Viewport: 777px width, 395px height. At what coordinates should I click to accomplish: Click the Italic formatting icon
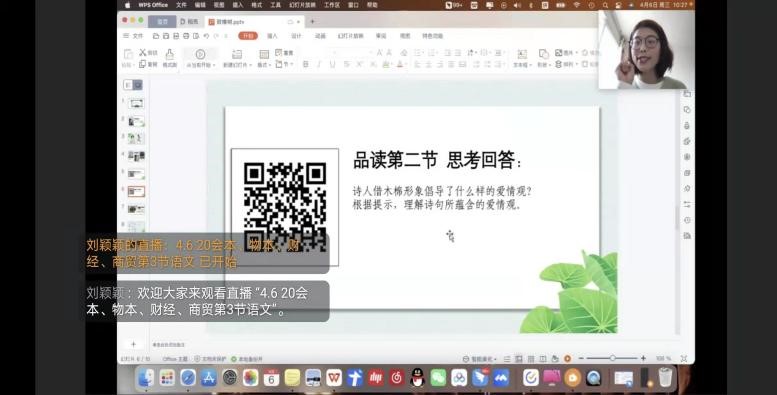[x=319, y=64]
